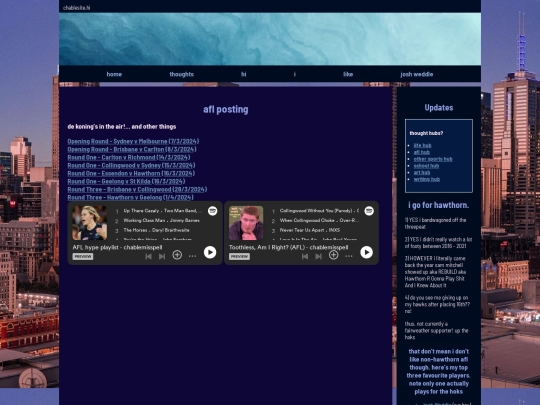Open Round Three Hawthorn v Geelong post
This screenshot has width=540, height=405.
point(131,197)
